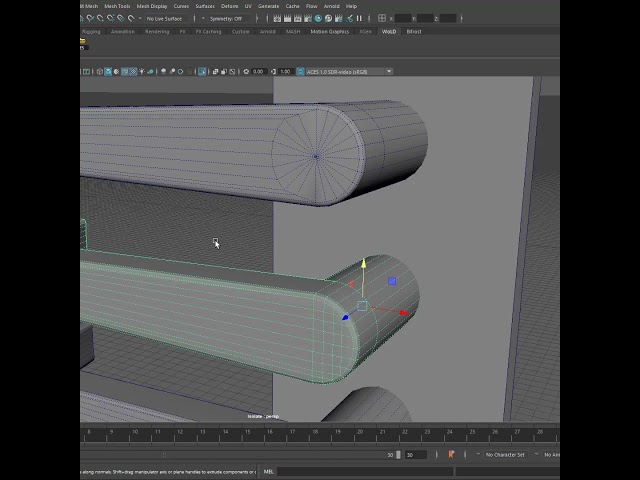The width and height of the screenshot is (640, 480).
Task: Click the Y coordinate input field
Action: coord(425,18)
